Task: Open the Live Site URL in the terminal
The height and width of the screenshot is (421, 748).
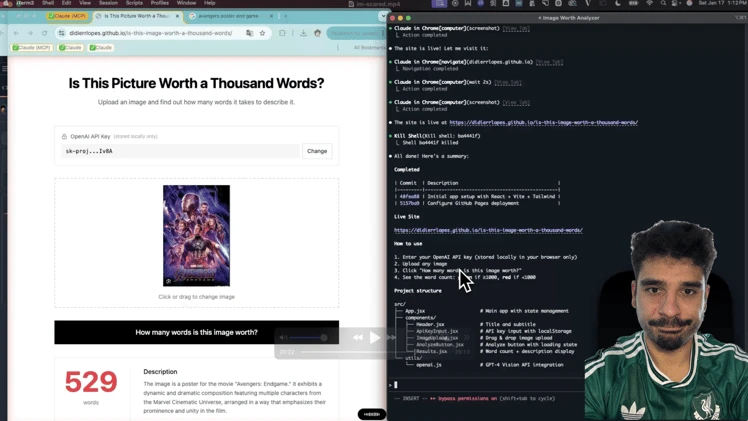Action: [x=488, y=230]
